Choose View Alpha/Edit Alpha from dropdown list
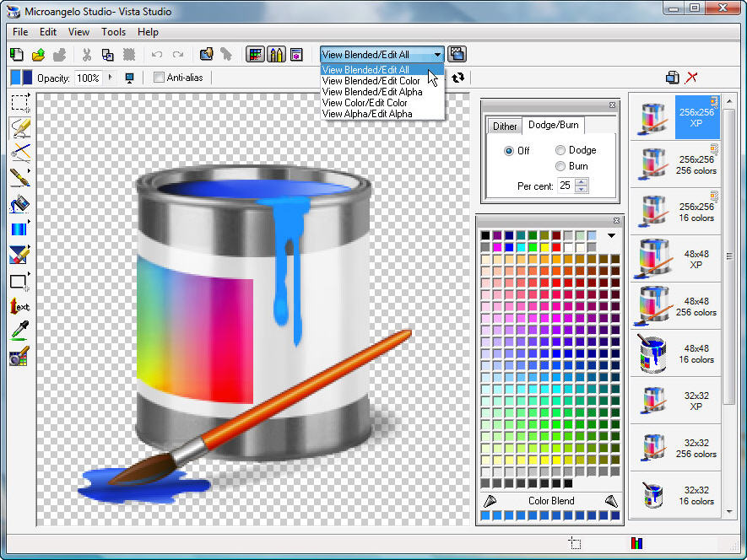The image size is (747, 560). click(367, 114)
